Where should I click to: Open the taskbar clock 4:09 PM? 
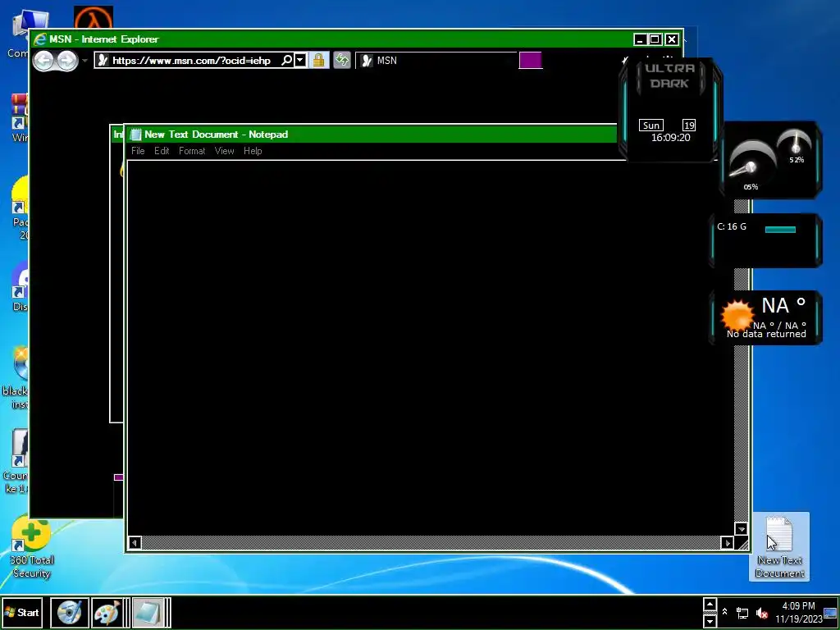[798, 612]
